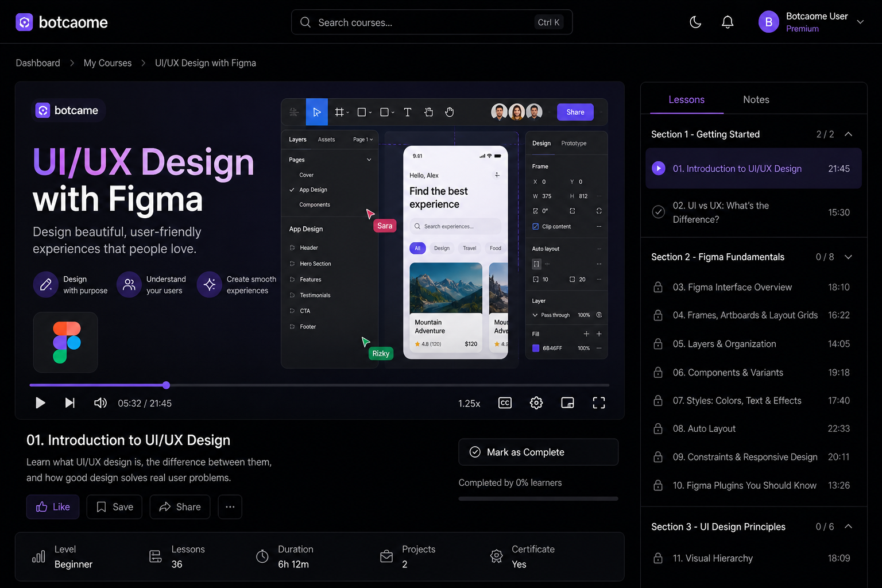Switch to the Prototype tab in Figma
882x588 pixels.
pyautogui.click(x=574, y=144)
